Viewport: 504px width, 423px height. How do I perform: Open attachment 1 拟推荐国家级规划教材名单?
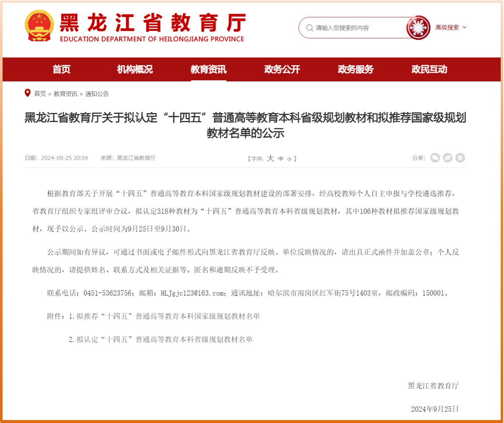pyautogui.click(x=164, y=316)
